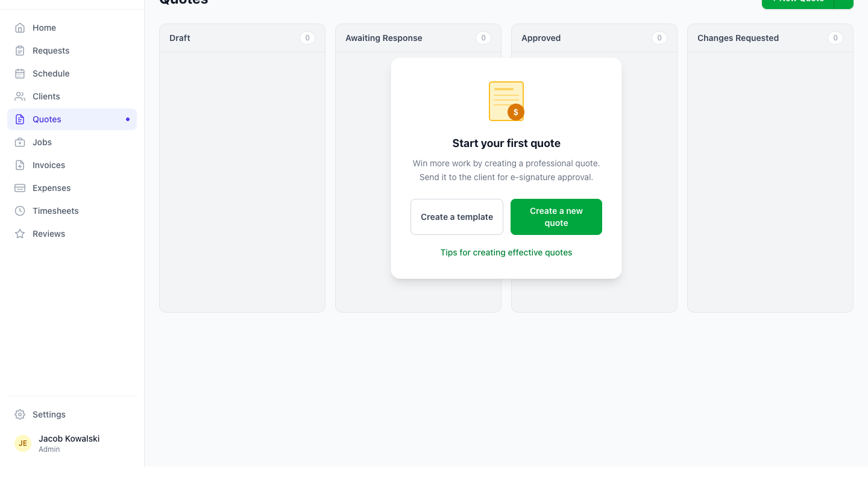The height and width of the screenshot is (488, 868).
Task: Select the Awaiting Response column header
Action: [x=383, y=37]
